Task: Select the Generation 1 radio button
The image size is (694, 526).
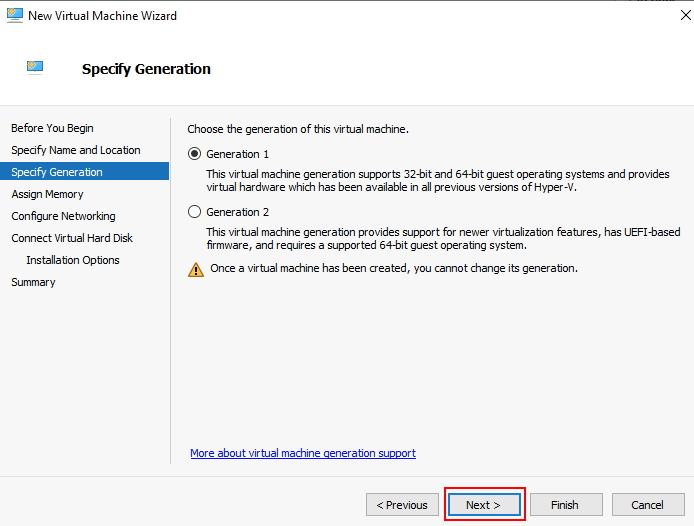Action: pos(194,154)
